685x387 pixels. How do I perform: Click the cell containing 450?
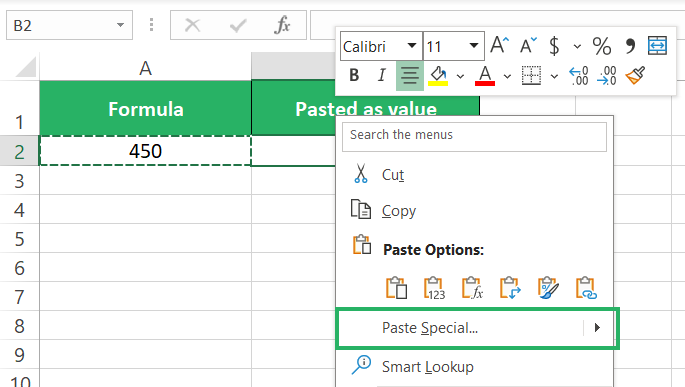[145, 151]
